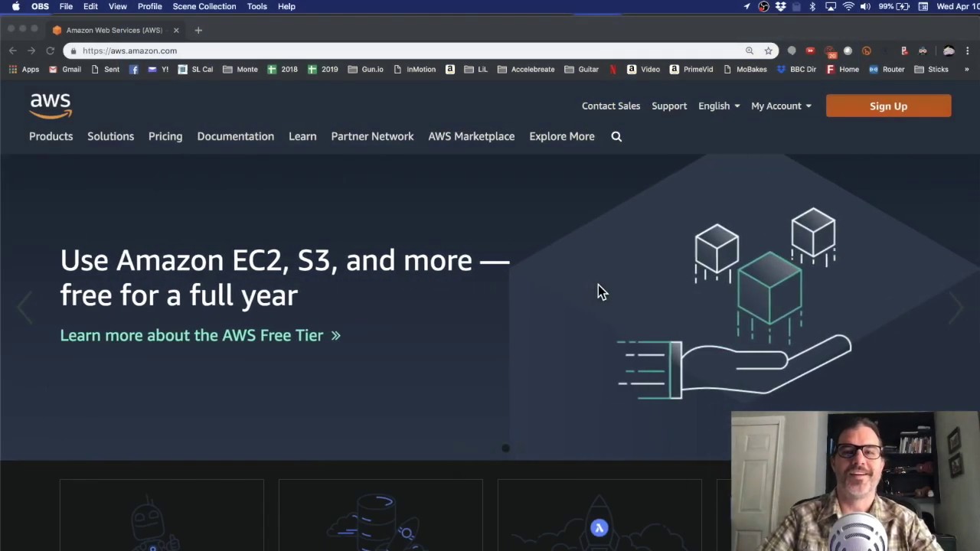Click the orange Sign Up button

(x=888, y=106)
